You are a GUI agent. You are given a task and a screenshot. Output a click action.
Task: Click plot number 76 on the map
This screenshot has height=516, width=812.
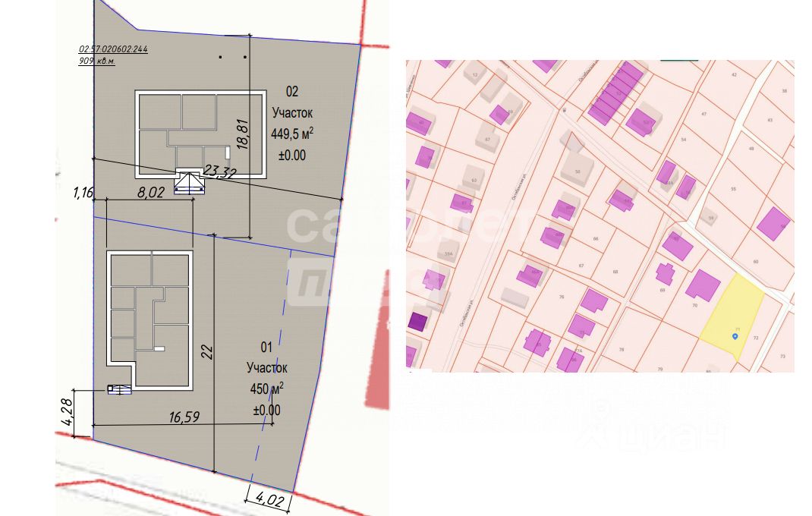562,297
